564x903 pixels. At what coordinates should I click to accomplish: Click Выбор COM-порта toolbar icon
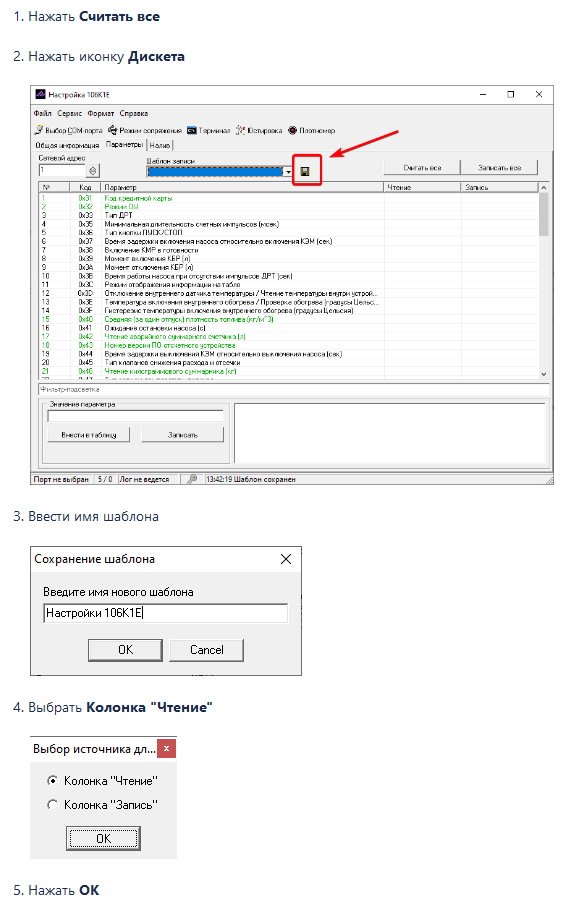39,130
